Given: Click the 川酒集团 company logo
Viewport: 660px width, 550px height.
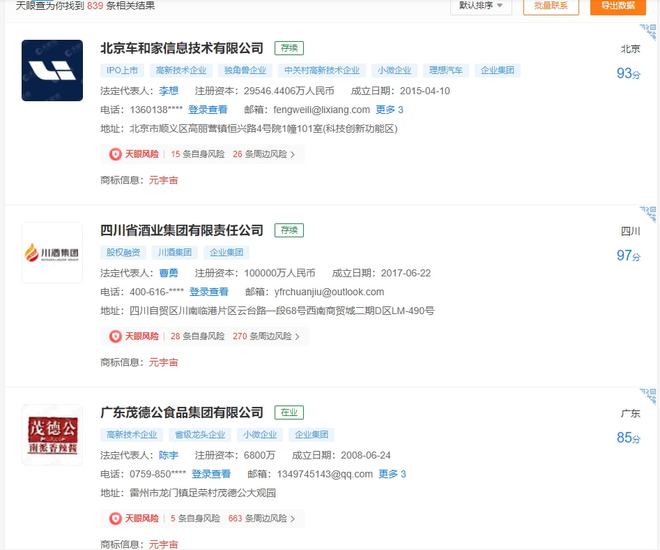Looking at the screenshot, I should pyautogui.click(x=52, y=252).
